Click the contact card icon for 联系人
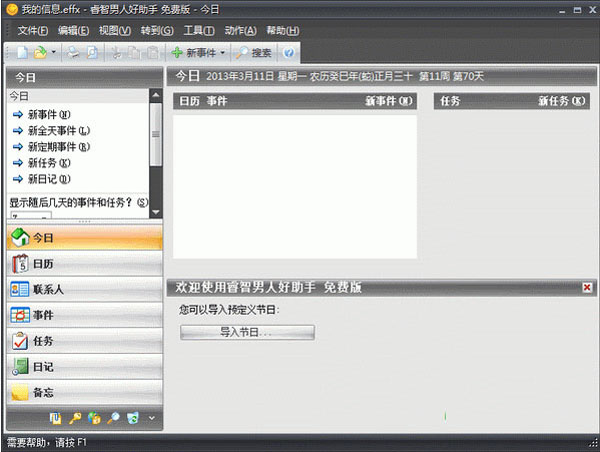The width and height of the screenshot is (600, 452). (x=20, y=289)
